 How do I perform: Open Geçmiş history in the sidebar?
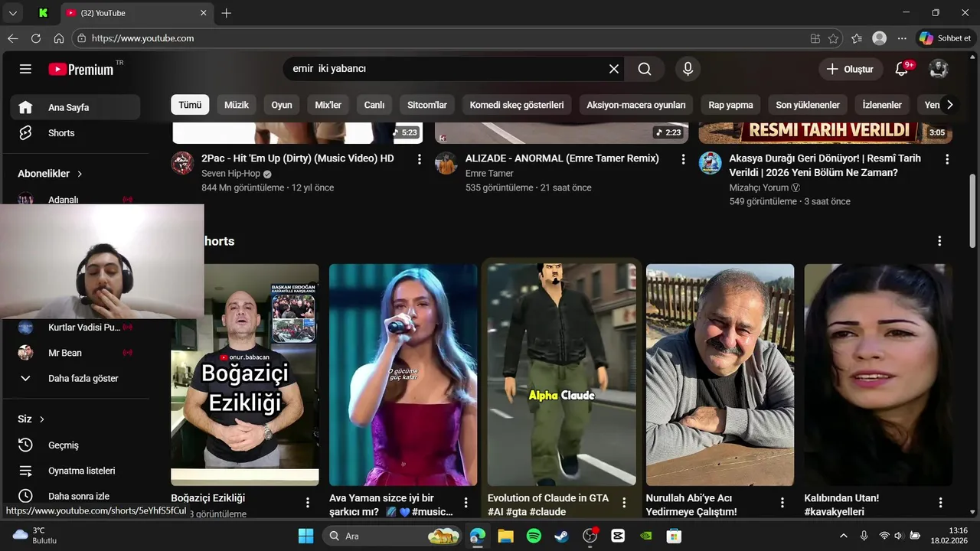pos(75,445)
